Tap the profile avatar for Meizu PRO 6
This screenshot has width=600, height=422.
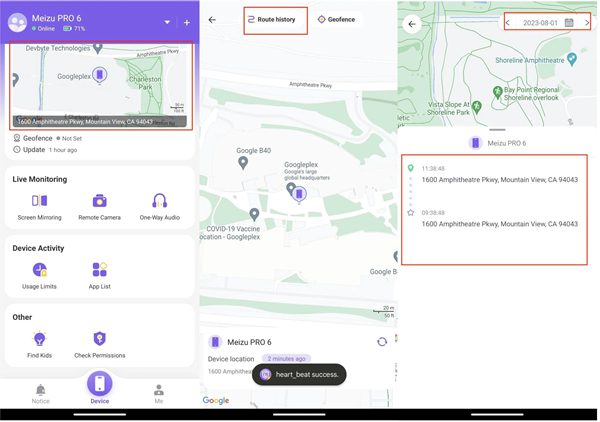click(x=18, y=23)
